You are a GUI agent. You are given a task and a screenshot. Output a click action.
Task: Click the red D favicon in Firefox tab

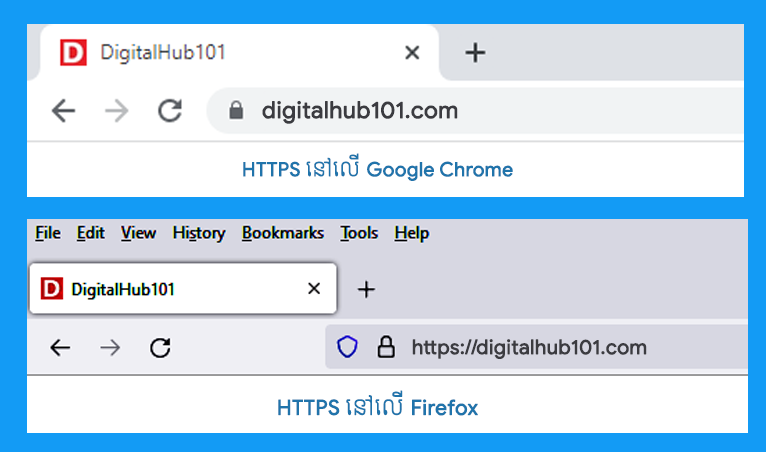pyautogui.click(x=52, y=288)
